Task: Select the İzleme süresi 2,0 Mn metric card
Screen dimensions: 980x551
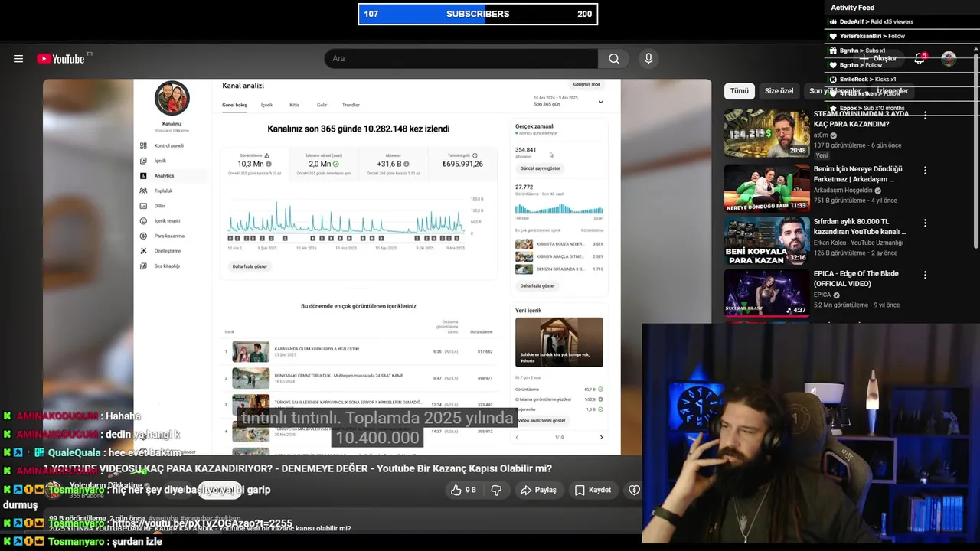Action: pyautogui.click(x=324, y=164)
